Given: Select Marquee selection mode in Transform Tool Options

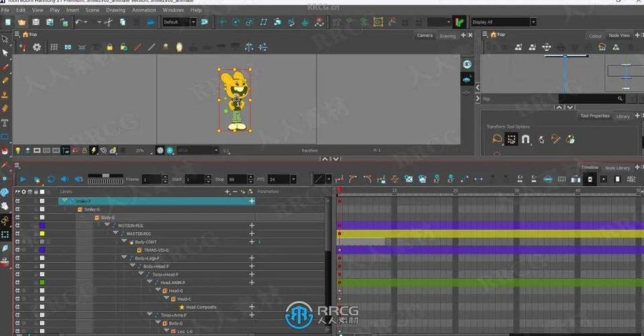Looking at the screenshot, I should click(511, 140).
